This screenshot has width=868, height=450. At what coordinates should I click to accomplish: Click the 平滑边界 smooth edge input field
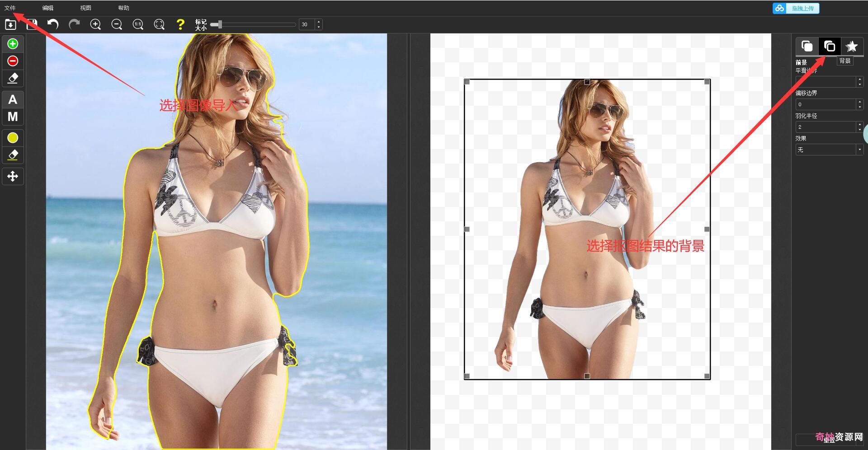point(826,82)
